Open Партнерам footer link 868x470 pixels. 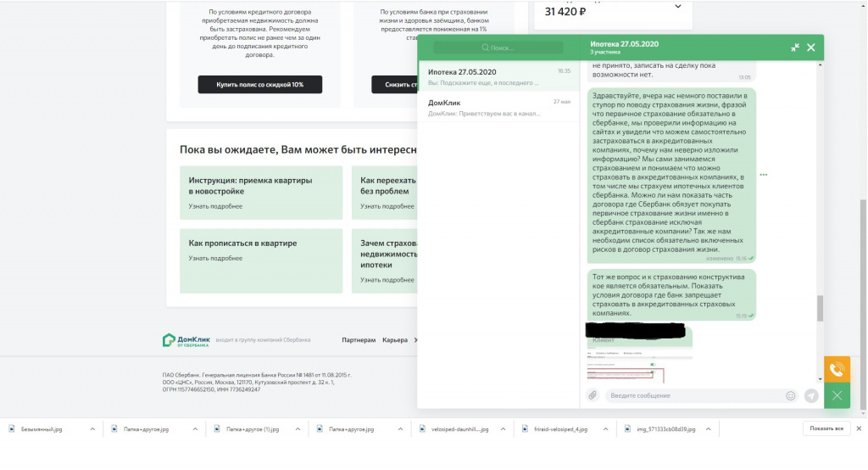(359, 339)
